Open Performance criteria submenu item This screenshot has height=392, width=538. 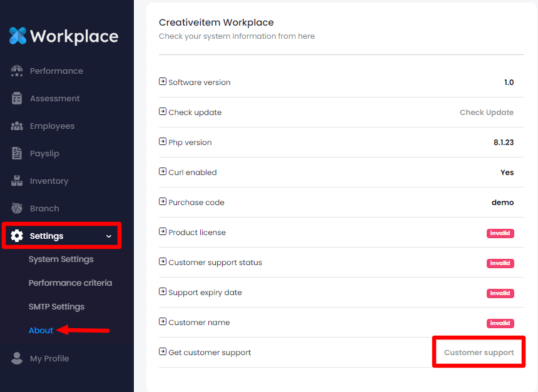click(70, 283)
